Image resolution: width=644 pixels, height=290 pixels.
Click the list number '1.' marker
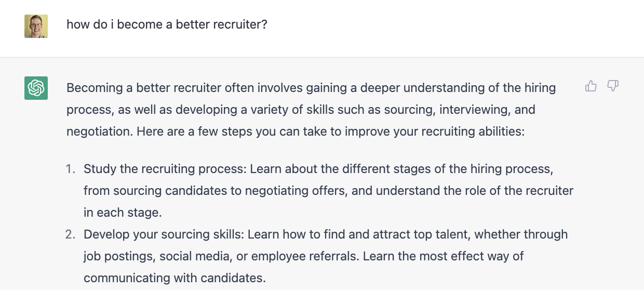tap(71, 169)
